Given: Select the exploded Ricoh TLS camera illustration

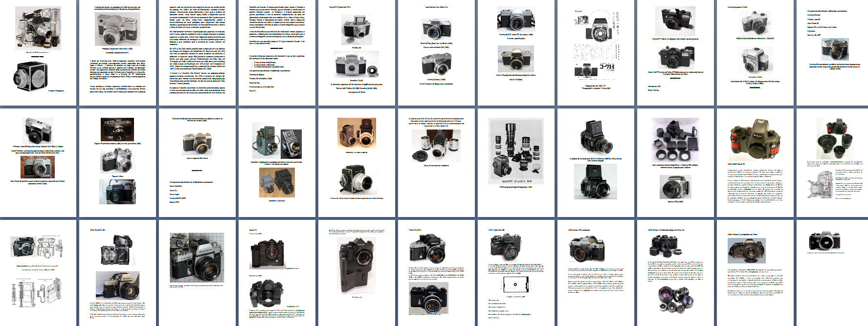Looking at the screenshot, I should (x=117, y=253).
